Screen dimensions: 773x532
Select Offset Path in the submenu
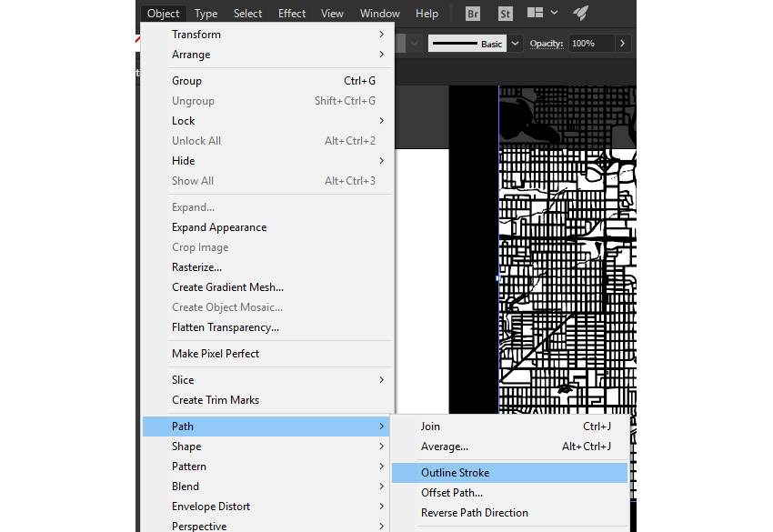(x=452, y=493)
